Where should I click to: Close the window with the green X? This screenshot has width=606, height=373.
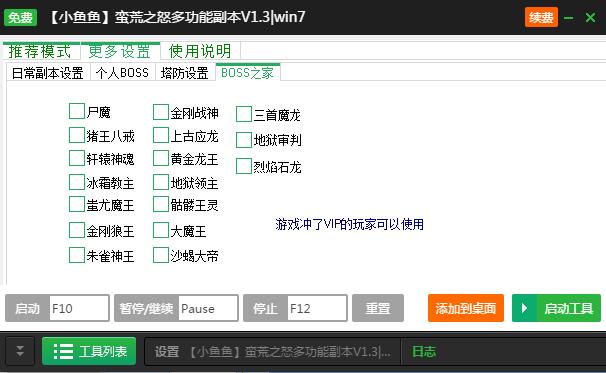pos(590,17)
